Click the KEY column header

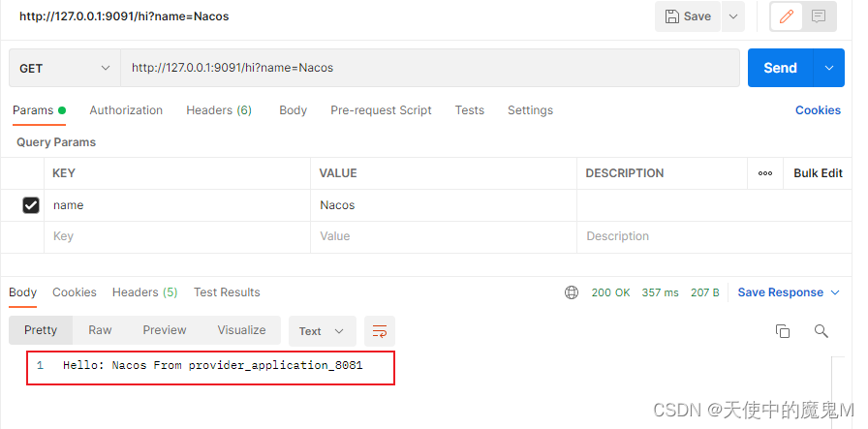point(64,173)
